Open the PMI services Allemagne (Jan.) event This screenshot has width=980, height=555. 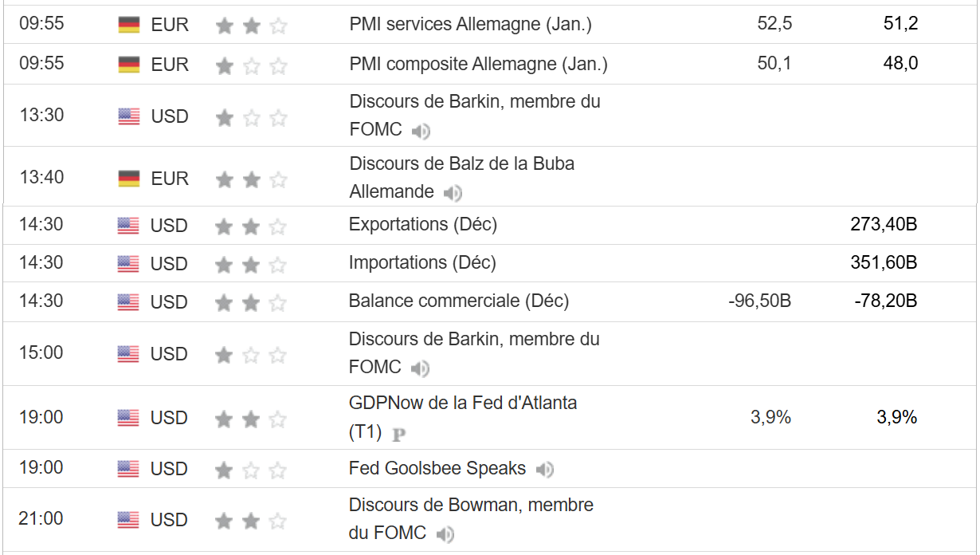pos(470,25)
